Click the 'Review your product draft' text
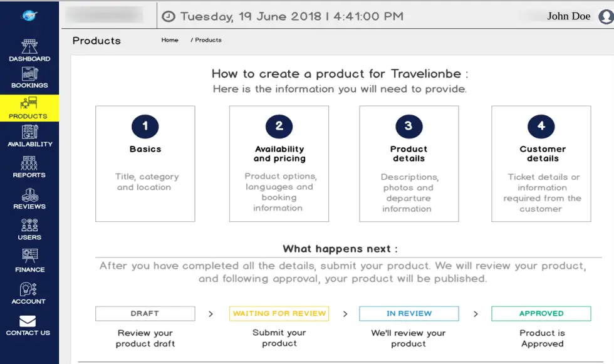The height and width of the screenshot is (364, 614). pos(145,338)
